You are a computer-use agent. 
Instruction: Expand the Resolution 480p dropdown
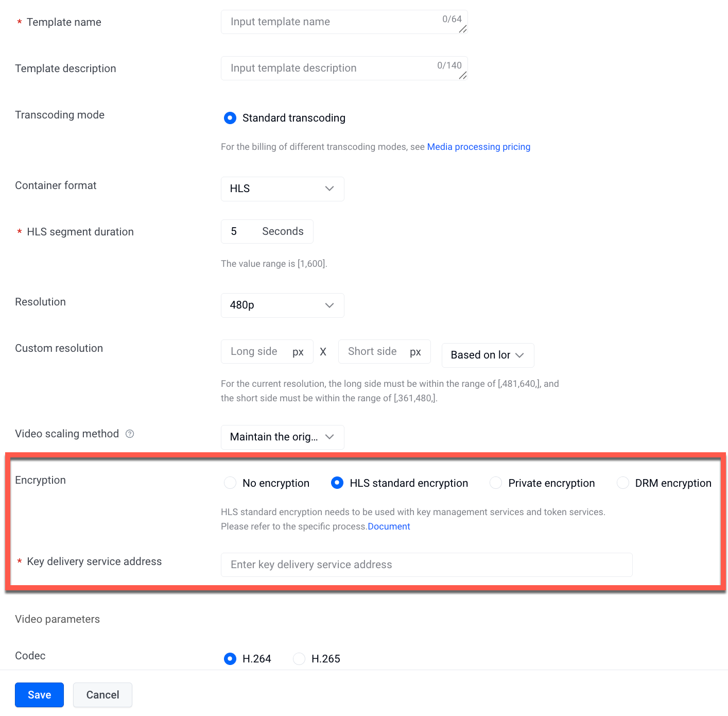283,305
